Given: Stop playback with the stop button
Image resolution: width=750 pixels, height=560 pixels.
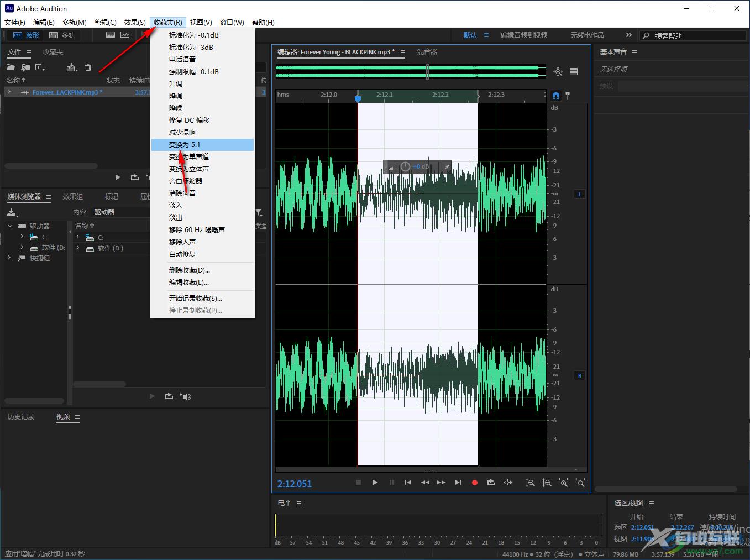Looking at the screenshot, I should pyautogui.click(x=358, y=483).
